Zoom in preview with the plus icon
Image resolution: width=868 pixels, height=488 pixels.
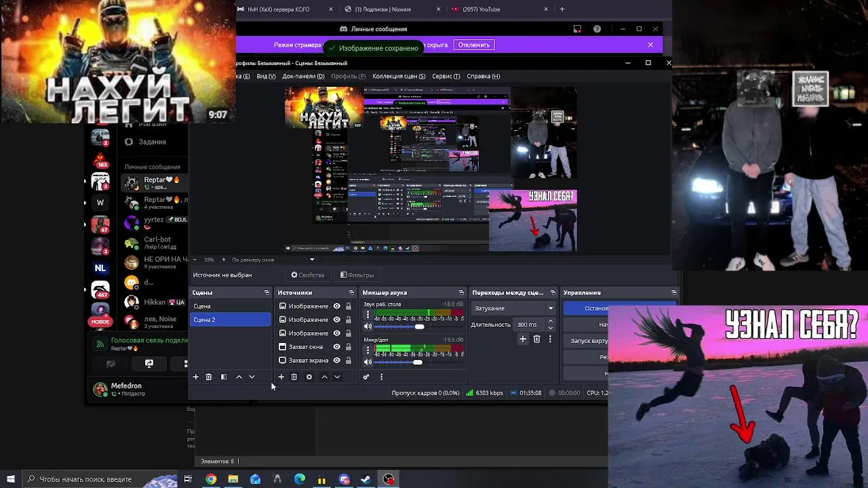[x=222, y=260]
